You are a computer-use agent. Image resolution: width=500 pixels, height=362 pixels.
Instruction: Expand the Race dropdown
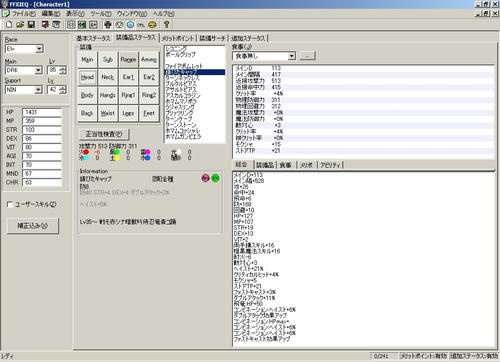coord(39,49)
